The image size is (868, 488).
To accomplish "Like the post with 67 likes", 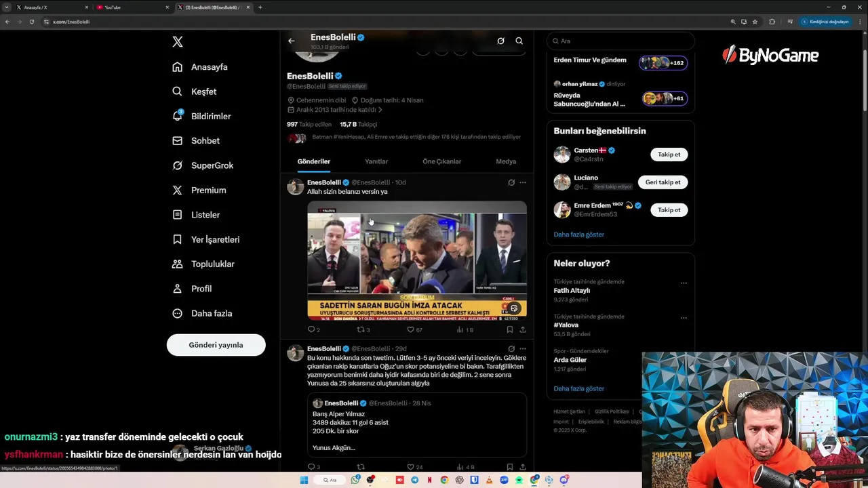I will pos(414,329).
